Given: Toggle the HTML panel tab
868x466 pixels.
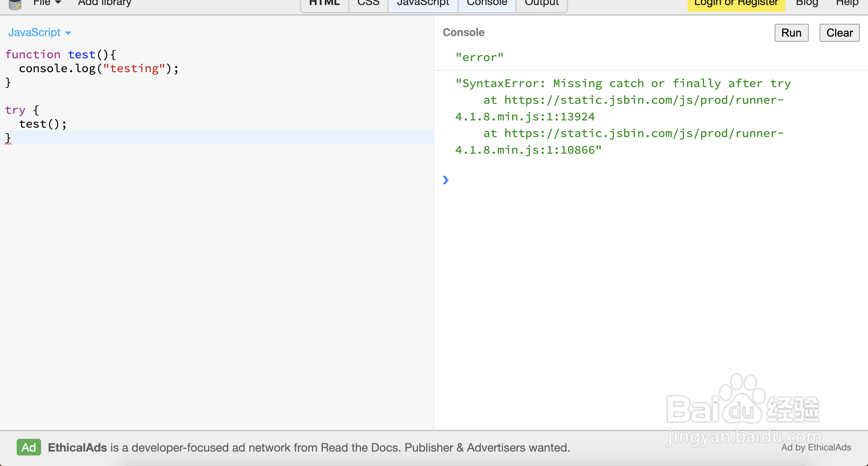Looking at the screenshot, I should 324,4.
